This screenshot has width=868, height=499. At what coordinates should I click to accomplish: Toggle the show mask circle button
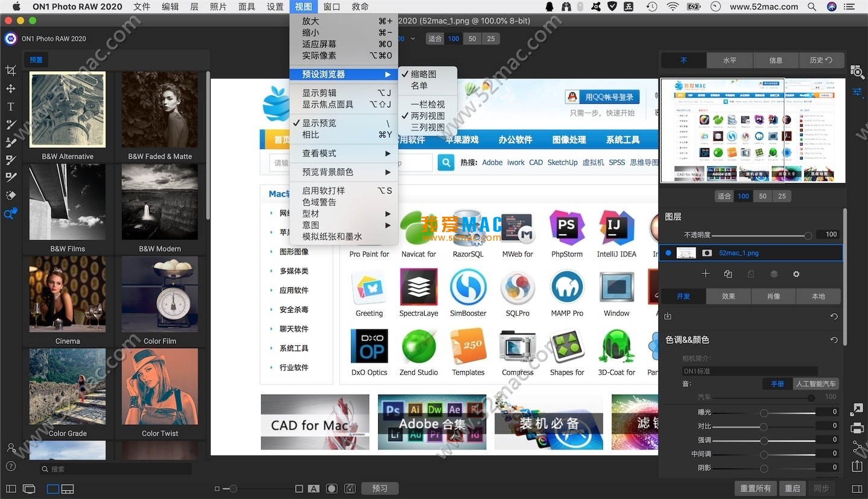pos(332,489)
